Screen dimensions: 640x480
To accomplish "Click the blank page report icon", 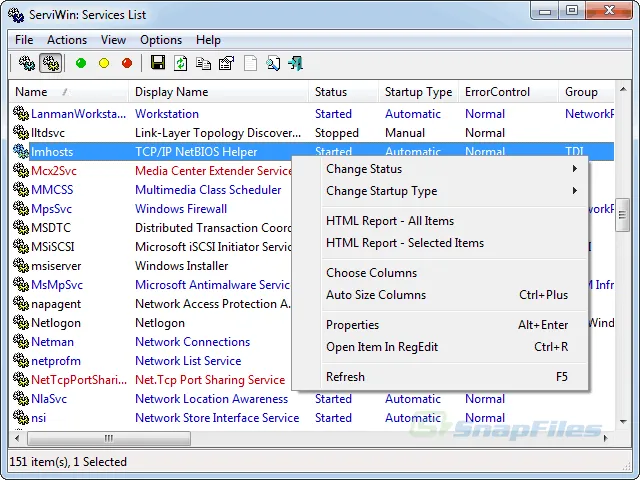I will point(250,63).
